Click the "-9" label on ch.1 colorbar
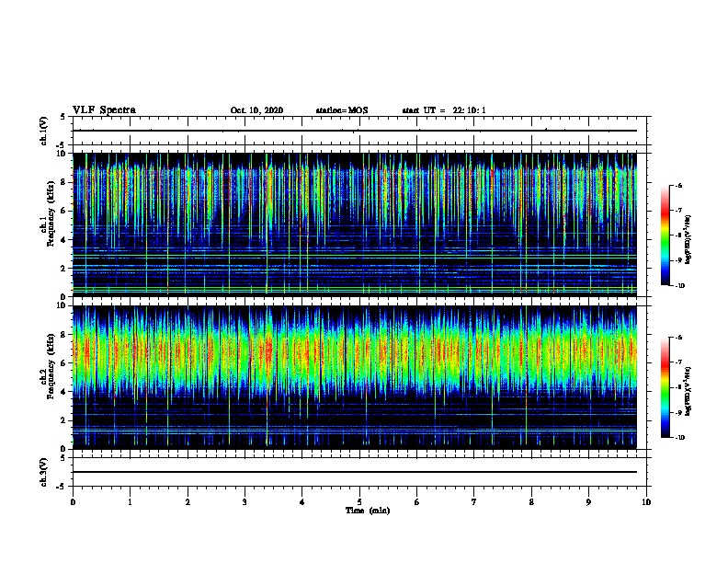 tap(678, 260)
